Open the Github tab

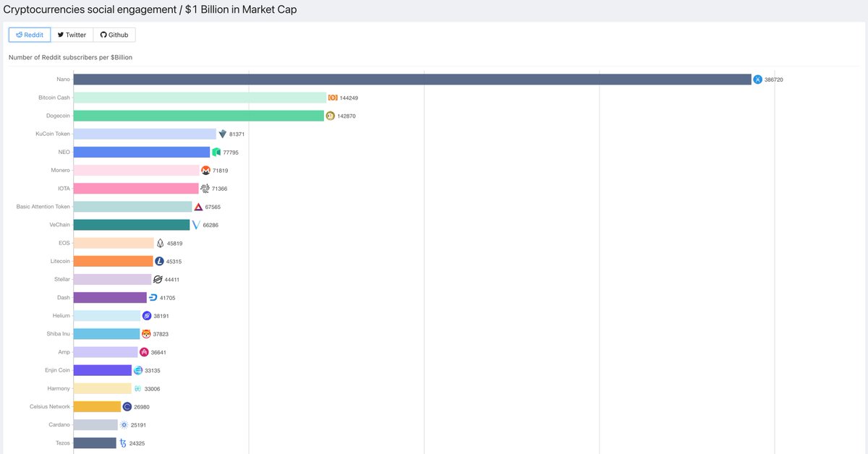point(114,35)
